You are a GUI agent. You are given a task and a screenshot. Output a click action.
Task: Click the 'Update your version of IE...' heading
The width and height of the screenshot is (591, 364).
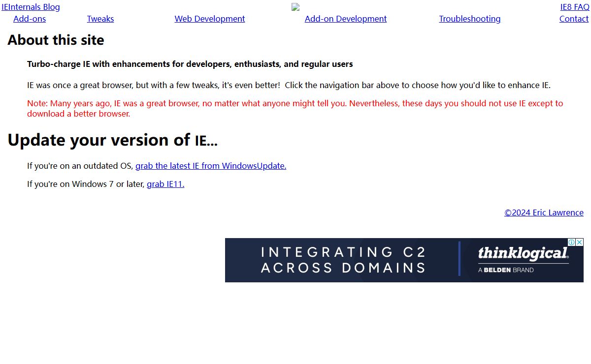pyautogui.click(x=112, y=140)
